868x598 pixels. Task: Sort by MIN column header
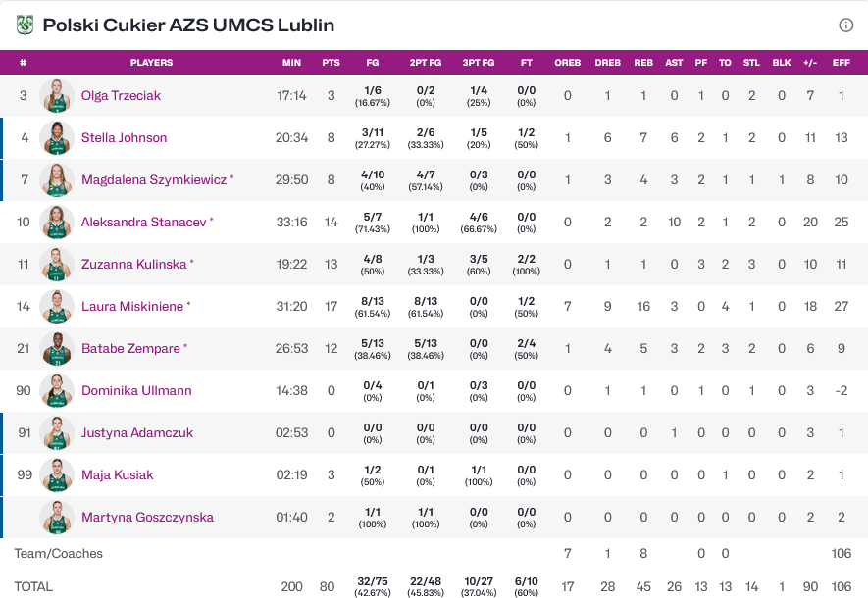click(291, 63)
